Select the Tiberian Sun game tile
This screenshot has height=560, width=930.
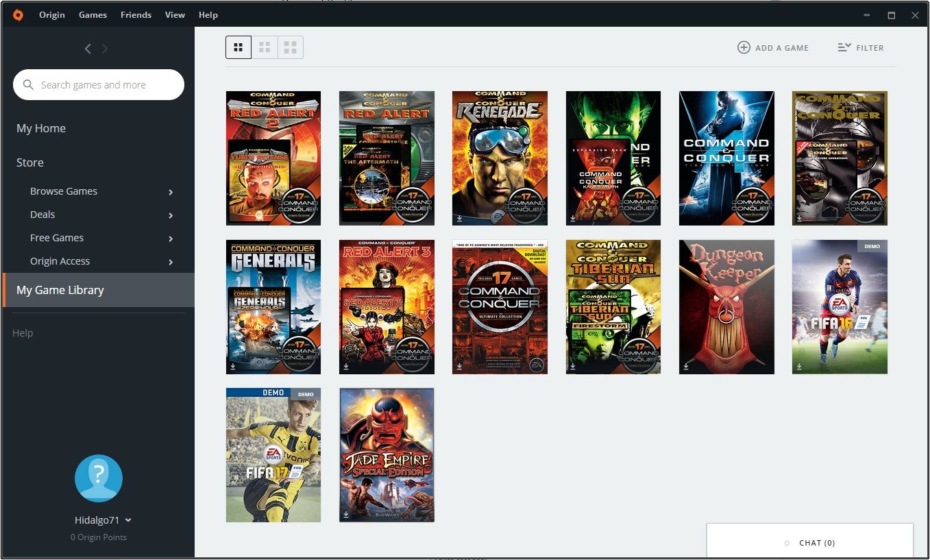coord(613,307)
